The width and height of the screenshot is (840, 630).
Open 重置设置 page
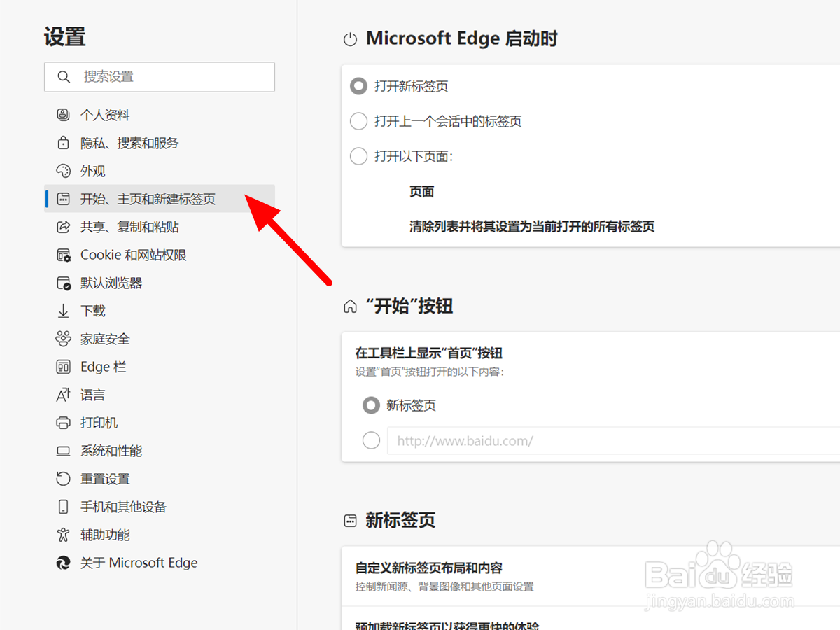point(160,479)
